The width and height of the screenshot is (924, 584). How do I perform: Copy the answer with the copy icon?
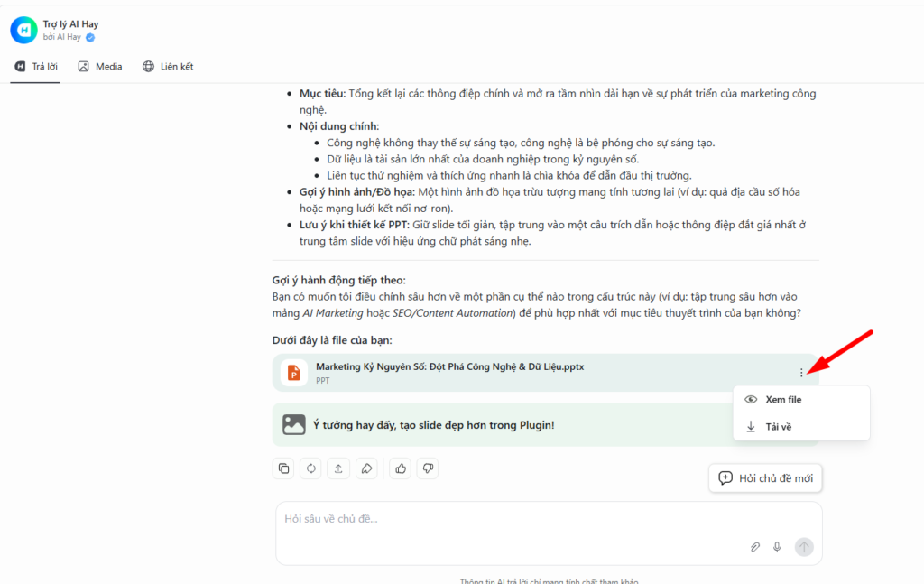click(283, 468)
